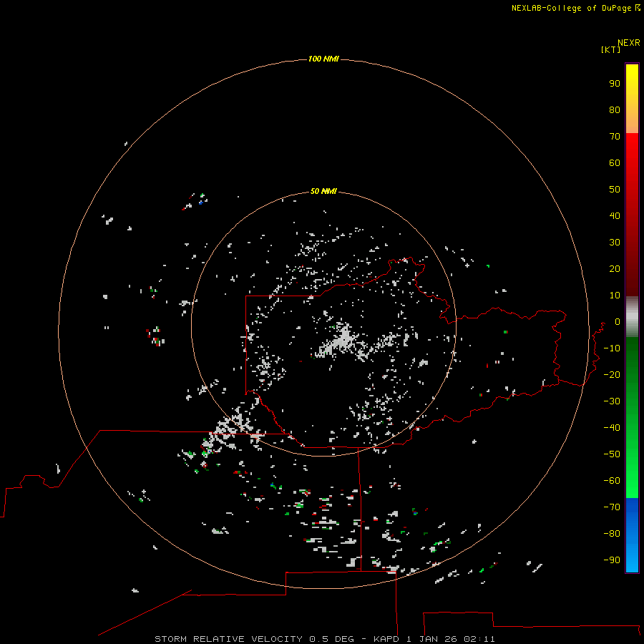
Task: Click the -60 value on velocity scale
Action: point(612,481)
